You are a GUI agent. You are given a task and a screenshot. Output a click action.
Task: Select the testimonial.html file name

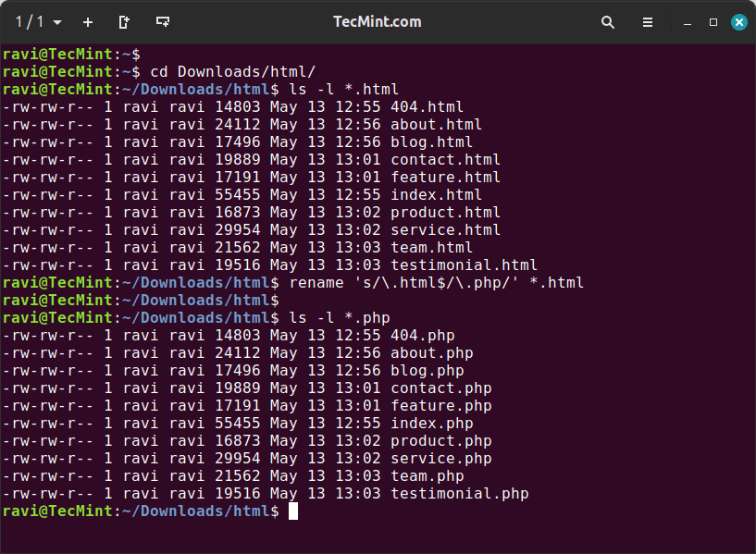tap(464, 265)
